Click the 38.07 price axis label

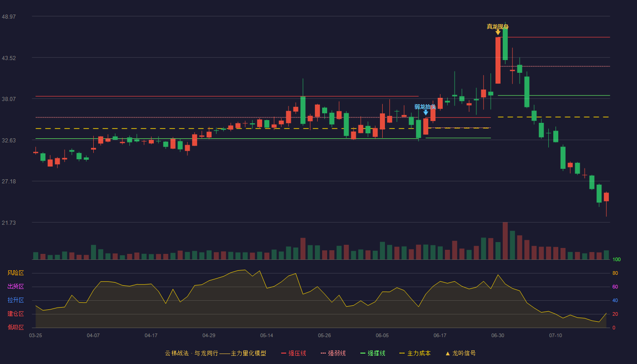pos(9,99)
